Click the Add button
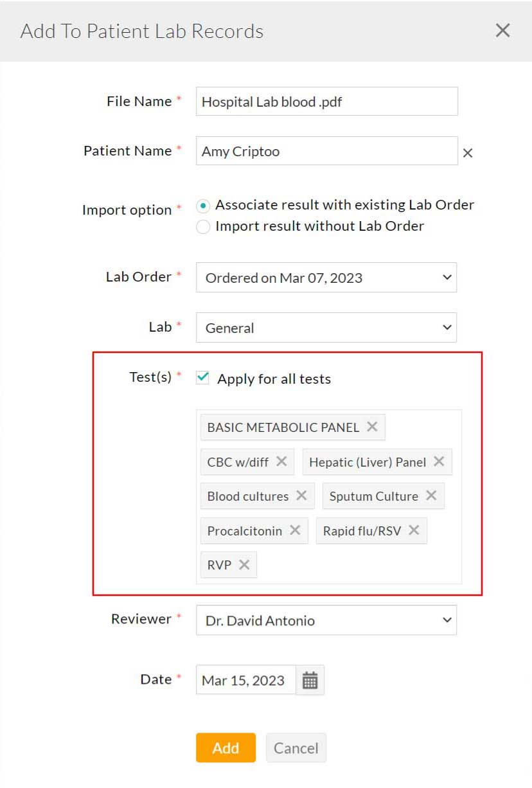 [226, 748]
